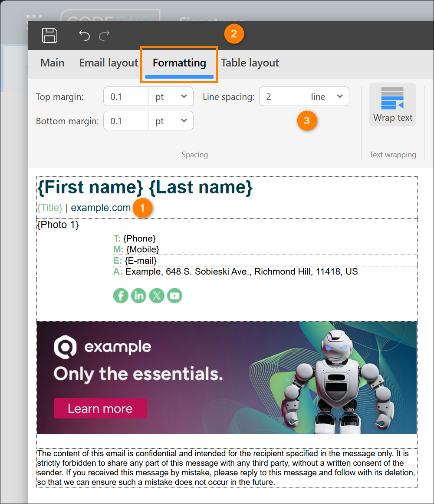Click the example.com link in signature
This screenshot has width=434, height=504.
[x=101, y=208]
